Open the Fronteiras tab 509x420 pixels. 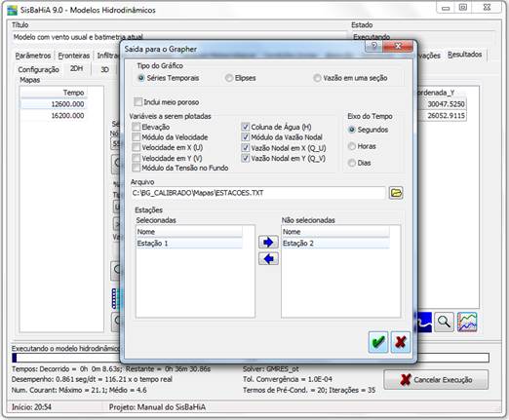pos(74,56)
